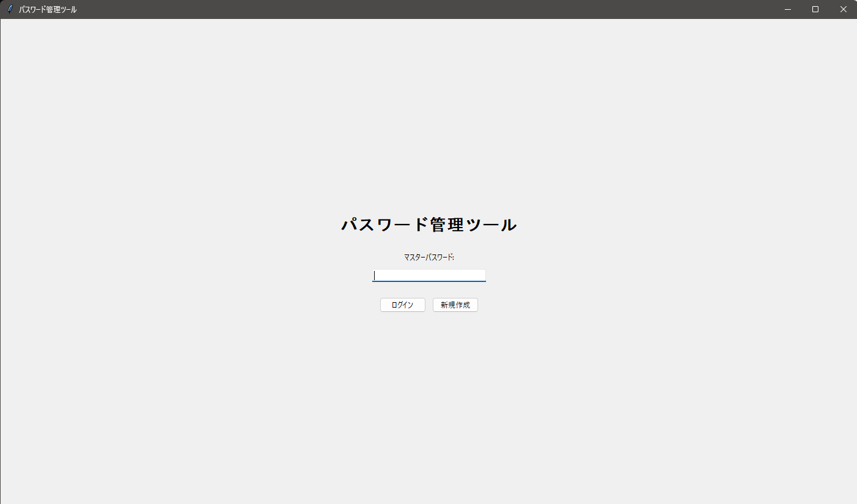Focus the master password input field

pos(428,275)
